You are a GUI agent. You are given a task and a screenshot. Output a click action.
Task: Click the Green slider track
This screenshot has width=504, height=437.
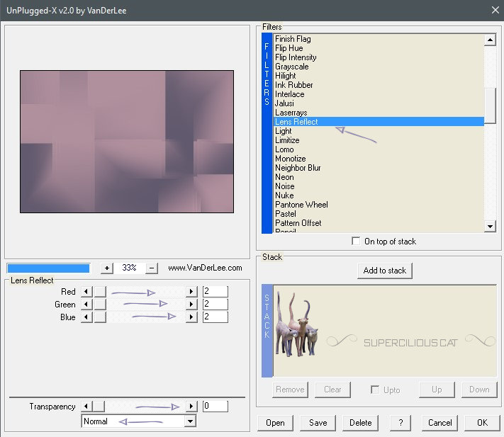coord(142,305)
